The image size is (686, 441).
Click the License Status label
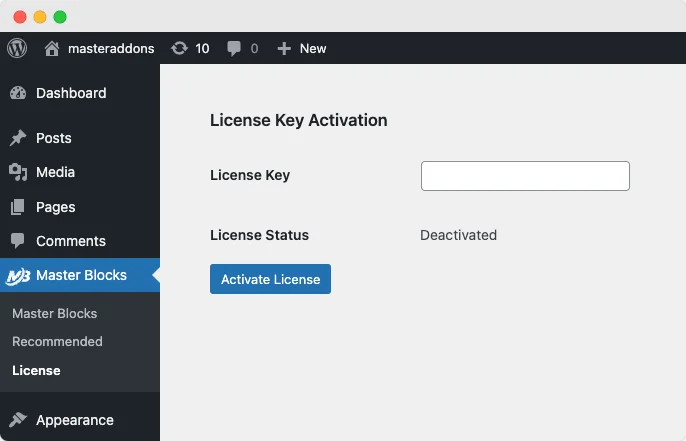pos(259,235)
